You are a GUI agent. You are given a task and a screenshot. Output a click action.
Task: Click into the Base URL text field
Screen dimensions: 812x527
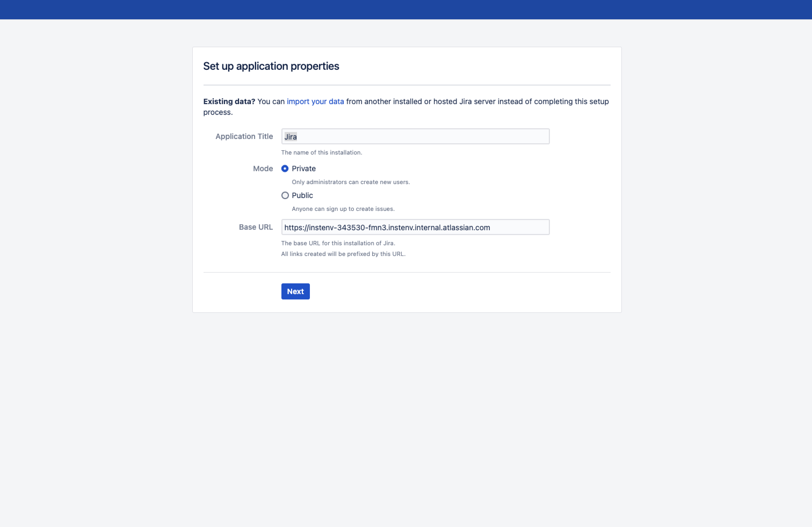tap(415, 227)
